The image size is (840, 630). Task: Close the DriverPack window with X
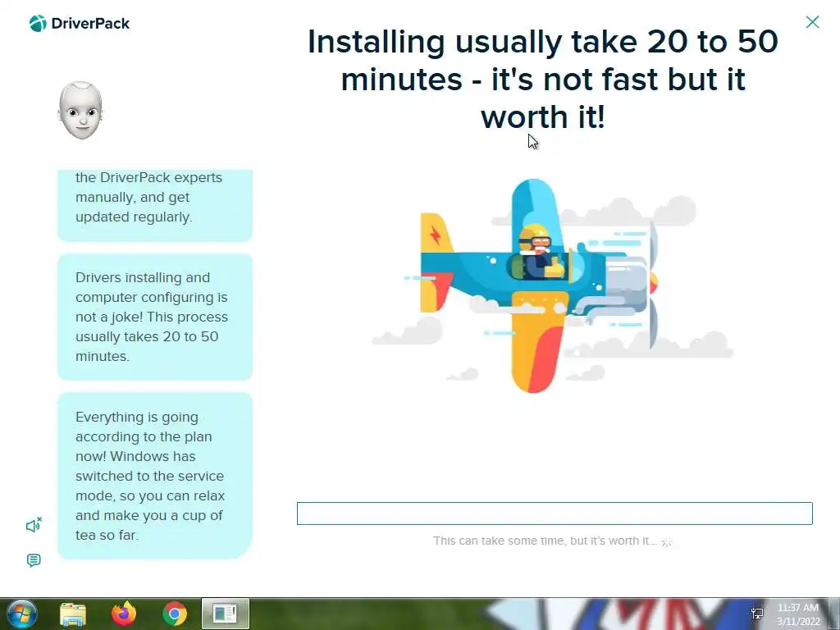click(812, 22)
